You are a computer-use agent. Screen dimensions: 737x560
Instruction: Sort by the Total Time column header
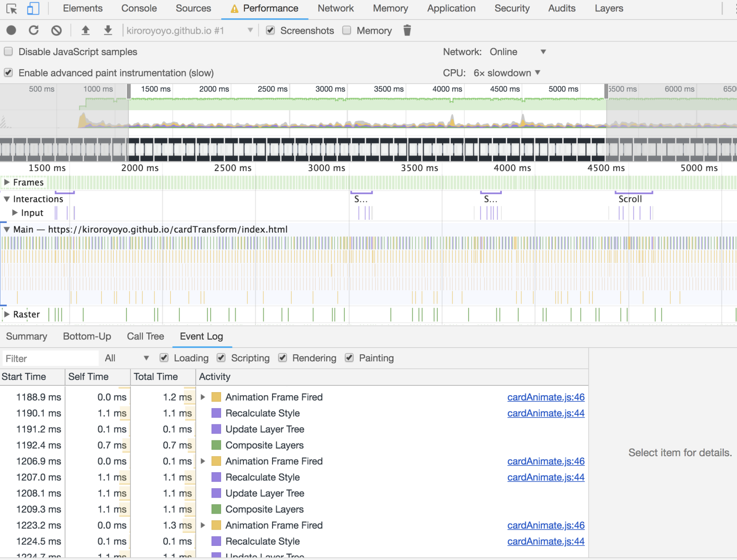click(x=163, y=377)
